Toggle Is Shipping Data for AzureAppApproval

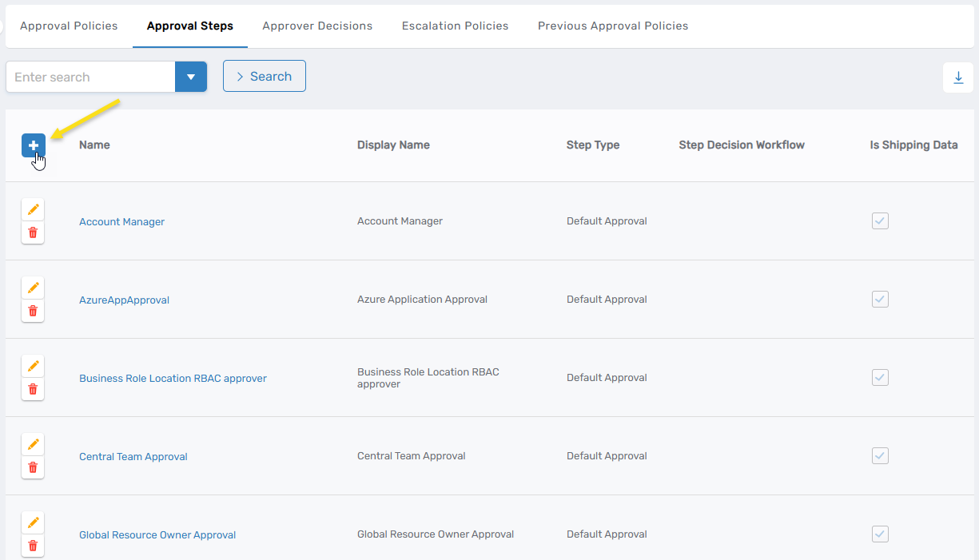tap(880, 299)
